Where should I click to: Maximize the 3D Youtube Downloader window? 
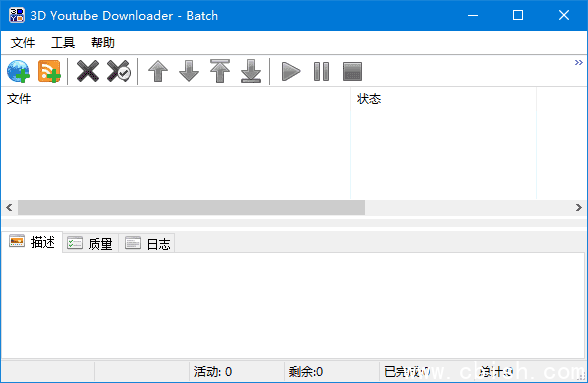pos(518,15)
